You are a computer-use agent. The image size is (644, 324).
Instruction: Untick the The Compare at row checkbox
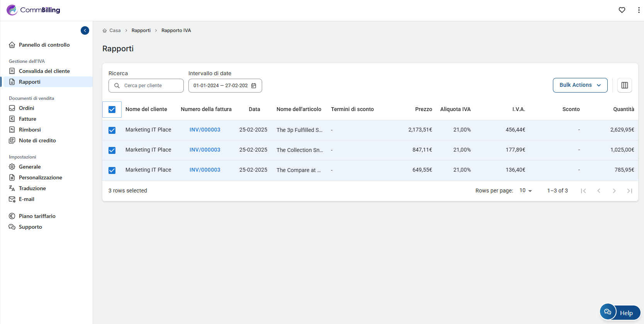[x=112, y=170]
